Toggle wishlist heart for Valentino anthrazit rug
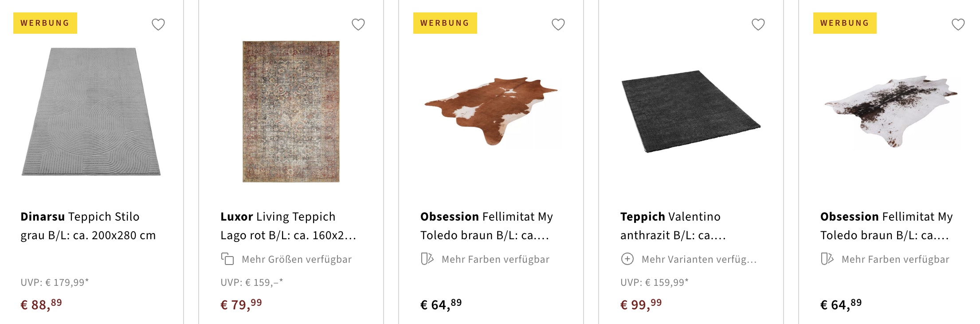The width and height of the screenshot is (980, 324). coord(758,24)
